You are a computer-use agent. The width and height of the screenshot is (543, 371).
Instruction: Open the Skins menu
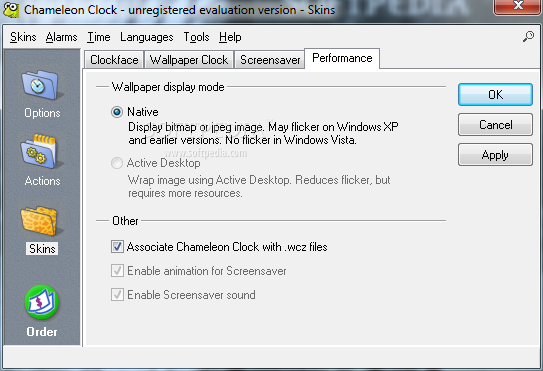point(23,37)
